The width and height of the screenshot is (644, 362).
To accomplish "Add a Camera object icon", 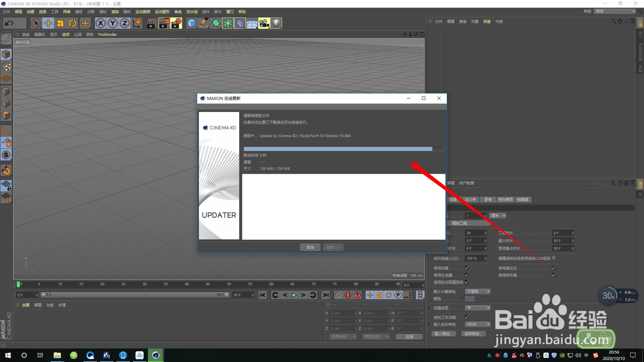I will click(264, 23).
